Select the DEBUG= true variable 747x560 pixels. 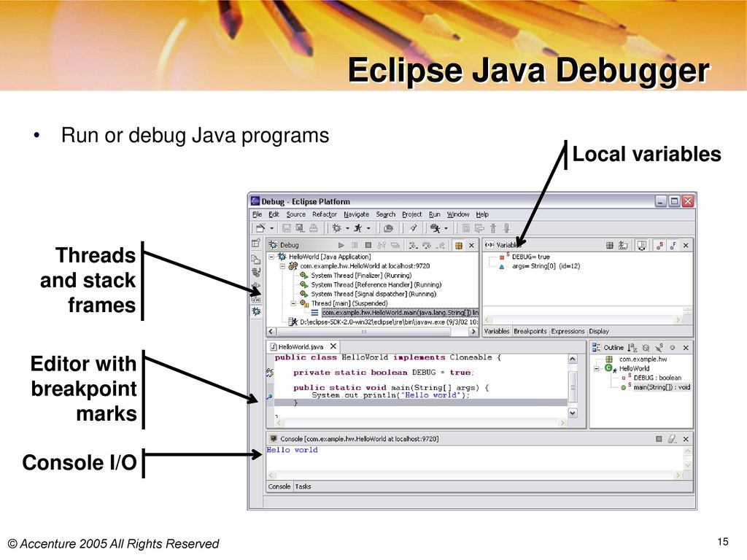pyautogui.click(x=530, y=257)
